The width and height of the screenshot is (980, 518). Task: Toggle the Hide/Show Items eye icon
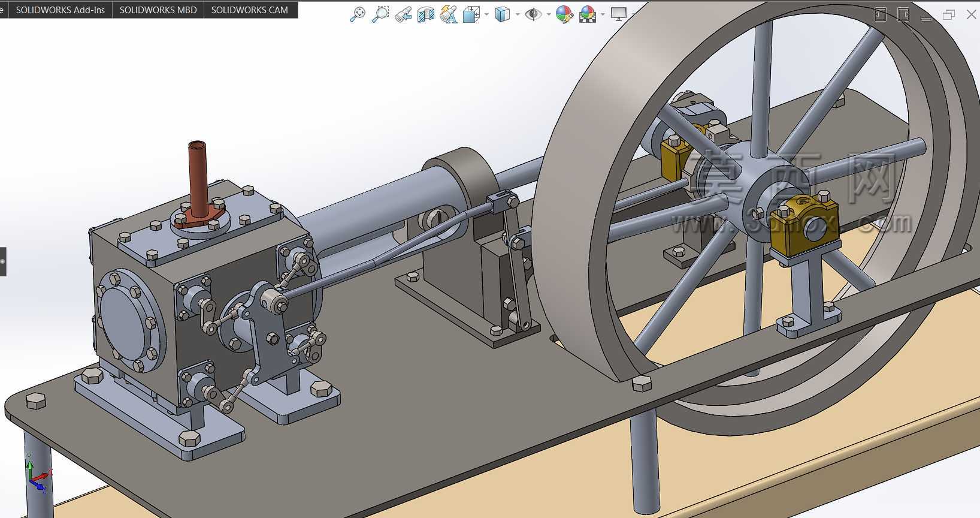[x=533, y=14]
